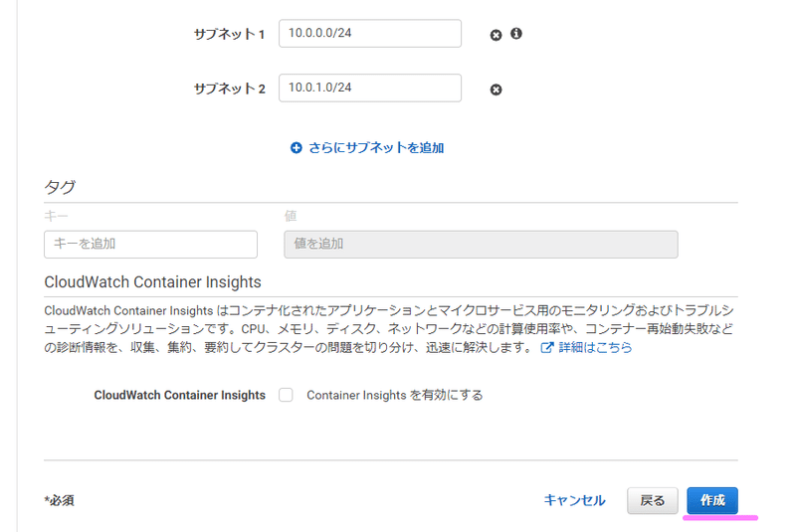Click the plus icon to add subnet

pos(296,147)
